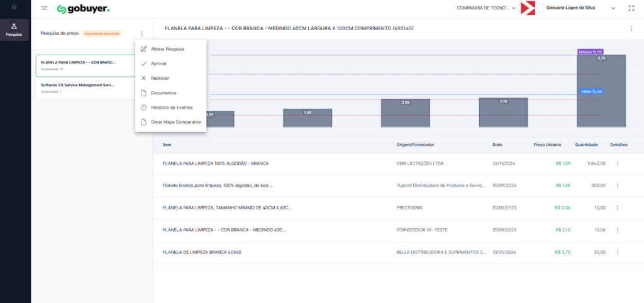Screen dimensions: 644x303
Task: Select Reprovar menu option
Action: pos(160,79)
